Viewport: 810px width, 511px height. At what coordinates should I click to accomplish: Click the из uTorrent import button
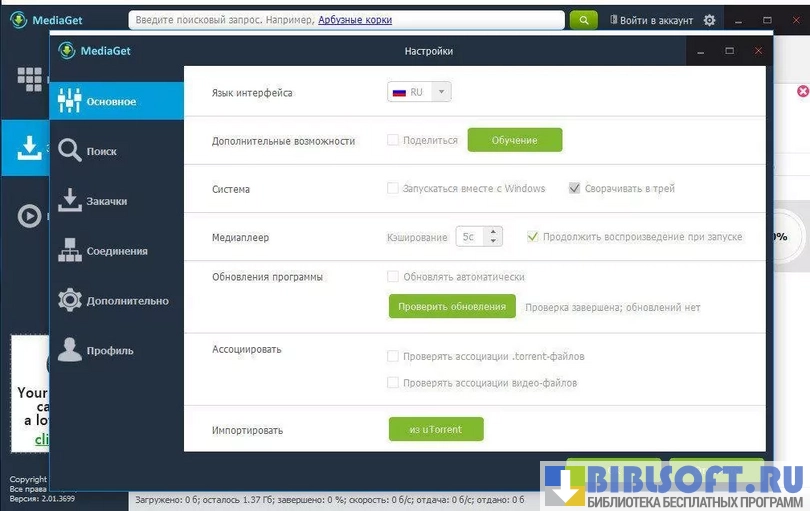click(436, 429)
